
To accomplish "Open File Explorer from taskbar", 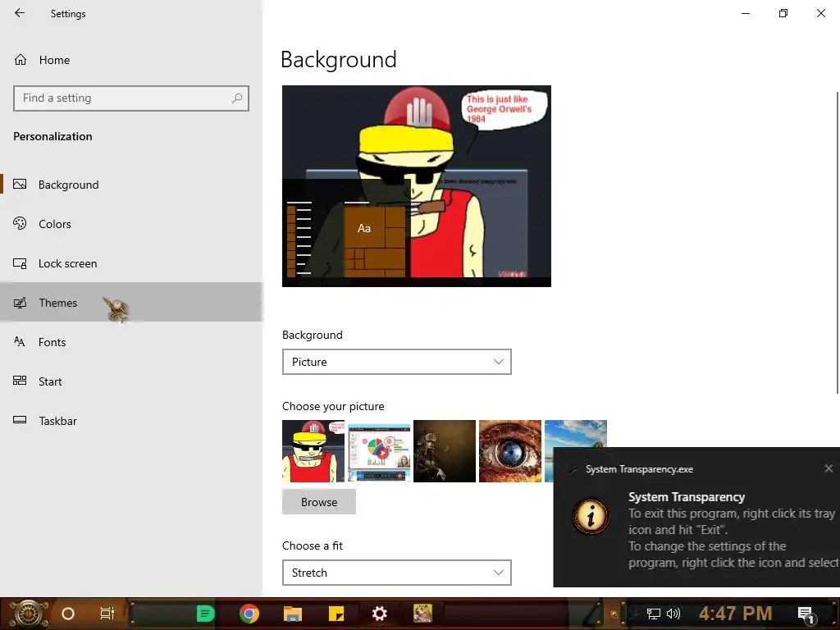I will (x=293, y=614).
